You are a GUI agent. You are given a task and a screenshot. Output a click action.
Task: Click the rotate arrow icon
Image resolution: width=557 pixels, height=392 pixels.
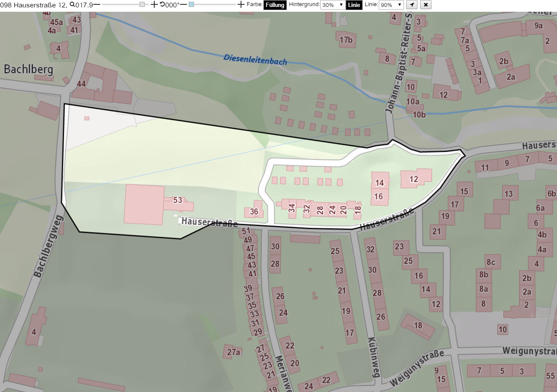click(163, 4)
